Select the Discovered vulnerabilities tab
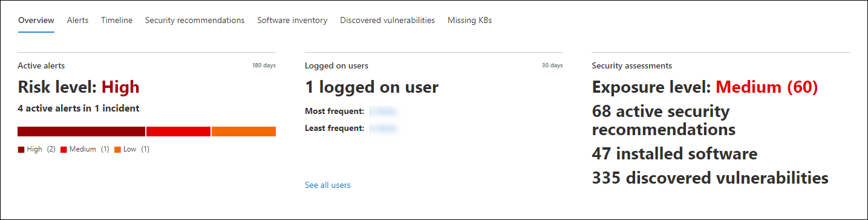This screenshot has height=220, width=868. click(387, 20)
